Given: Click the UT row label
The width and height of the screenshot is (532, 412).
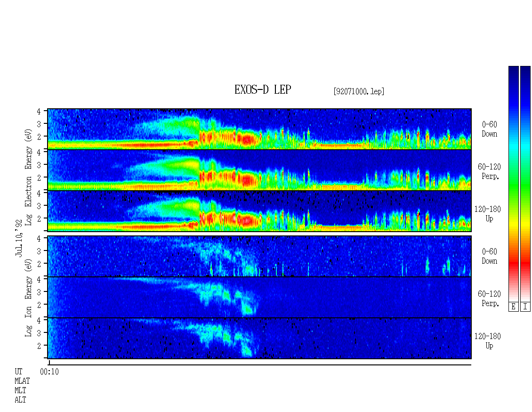Looking at the screenshot, I should (x=19, y=372).
